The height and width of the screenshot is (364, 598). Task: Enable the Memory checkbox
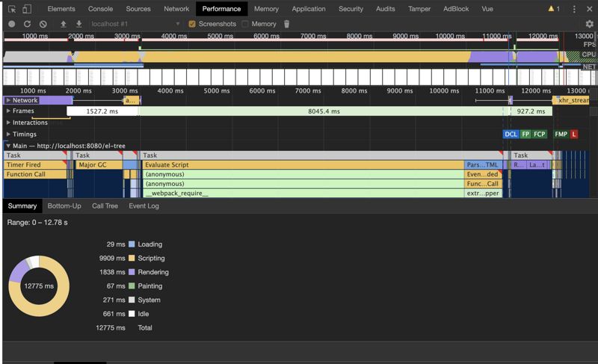[x=245, y=24]
